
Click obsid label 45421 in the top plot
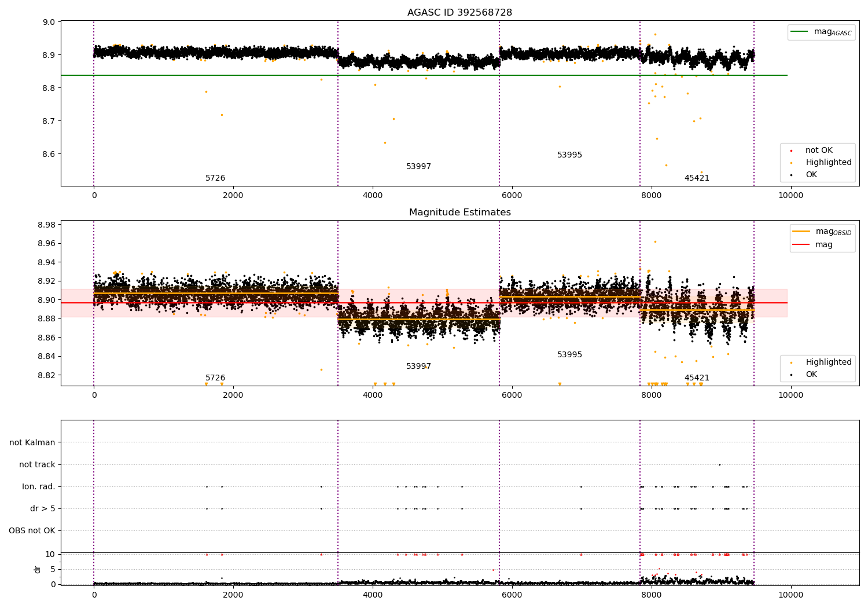tap(697, 178)
